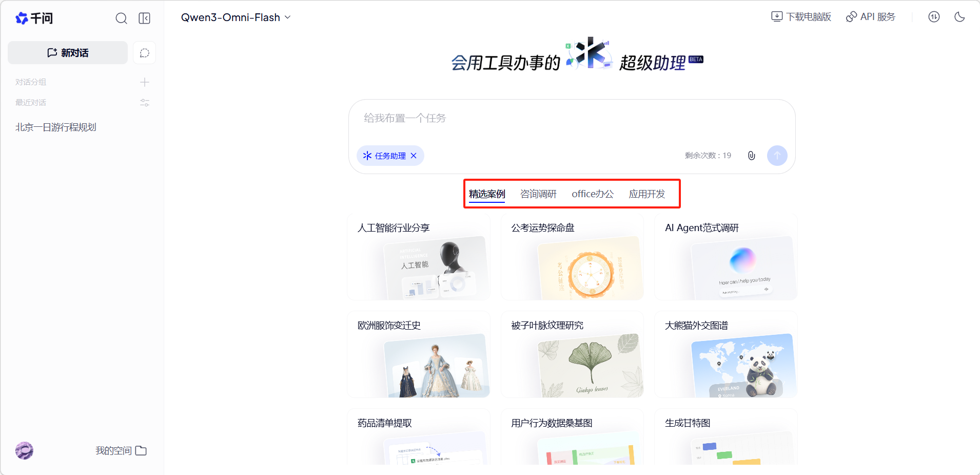Viewport: 980px width, 475px height.
Task: Remove the 任务助理 tag
Action: pyautogui.click(x=414, y=156)
